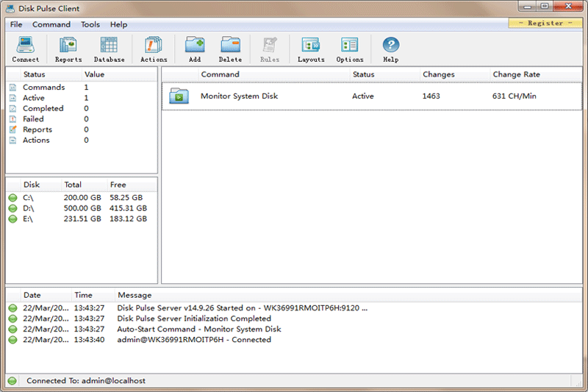Image resolution: width=588 pixels, height=392 pixels.
Task: Click the Disk column header
Action: pyautogui.click(x=40, y=185)
